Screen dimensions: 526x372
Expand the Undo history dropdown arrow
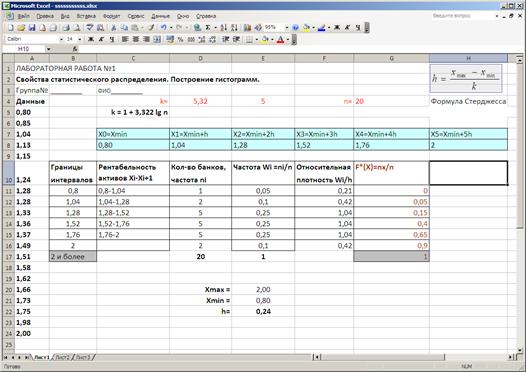(x=171, y=28)
